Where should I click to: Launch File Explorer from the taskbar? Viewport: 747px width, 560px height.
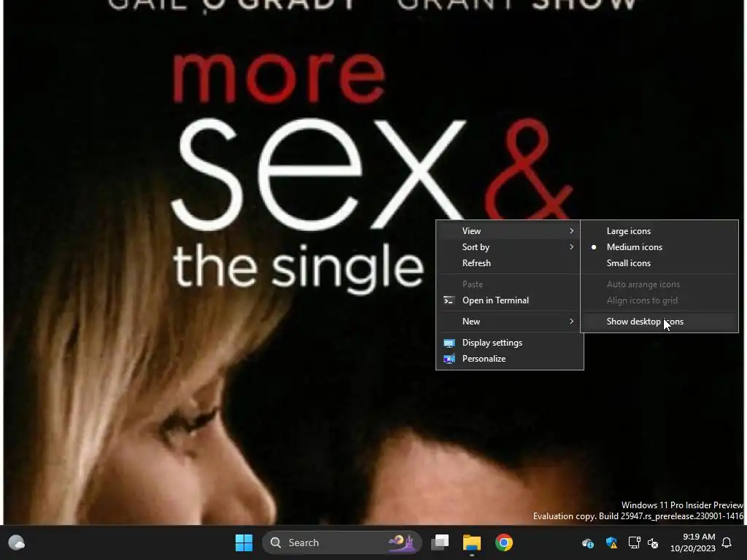(472, 542)
